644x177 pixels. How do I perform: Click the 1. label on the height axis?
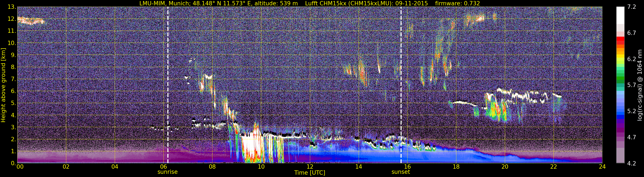tap(13, 151)
